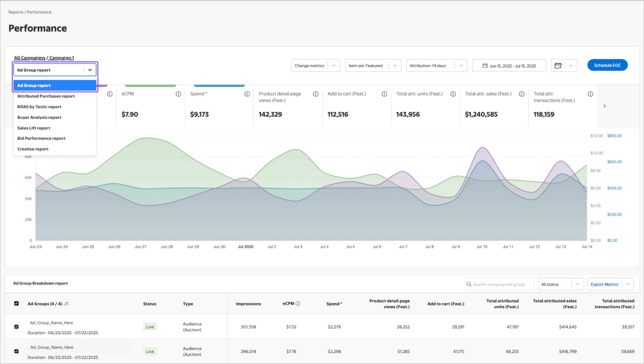
Task: Click the eCPM info icon in table header
Action: pyautogui.click(x=298, y=304)
